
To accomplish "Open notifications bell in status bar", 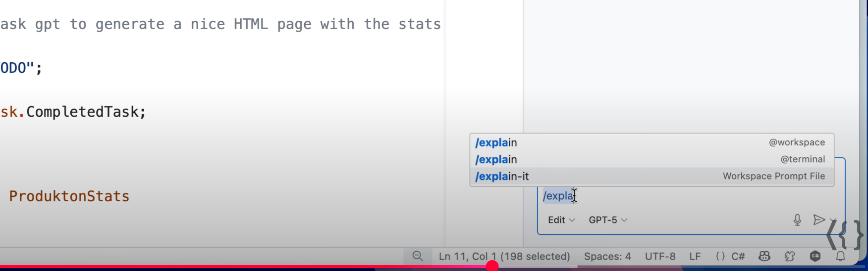I will tap(841, 256).
